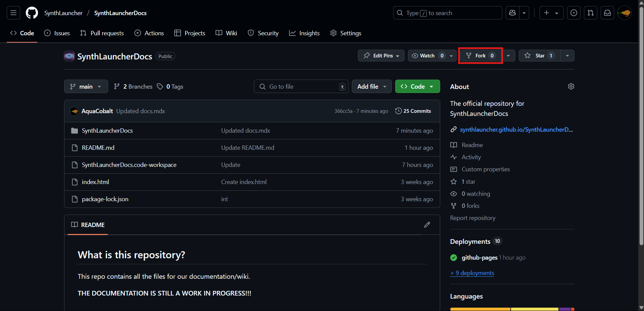644x311 pixels.
Task: Click the Go to file search field
Action: point(301,86)
